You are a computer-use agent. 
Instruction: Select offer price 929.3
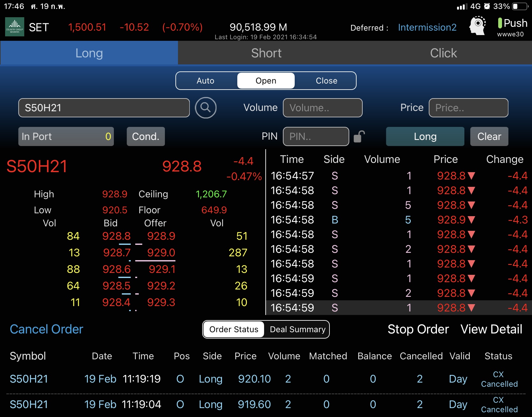click(x=161, y=302)
